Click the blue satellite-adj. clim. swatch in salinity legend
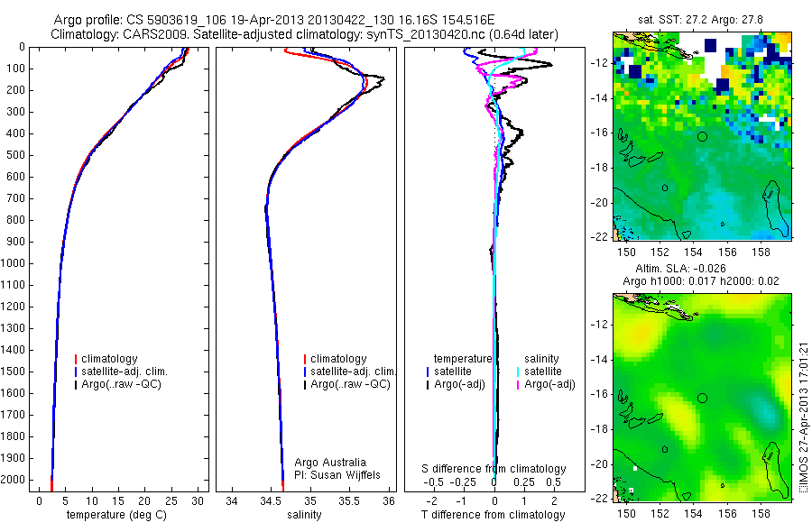The image size is (812, 523). (305, 372)
